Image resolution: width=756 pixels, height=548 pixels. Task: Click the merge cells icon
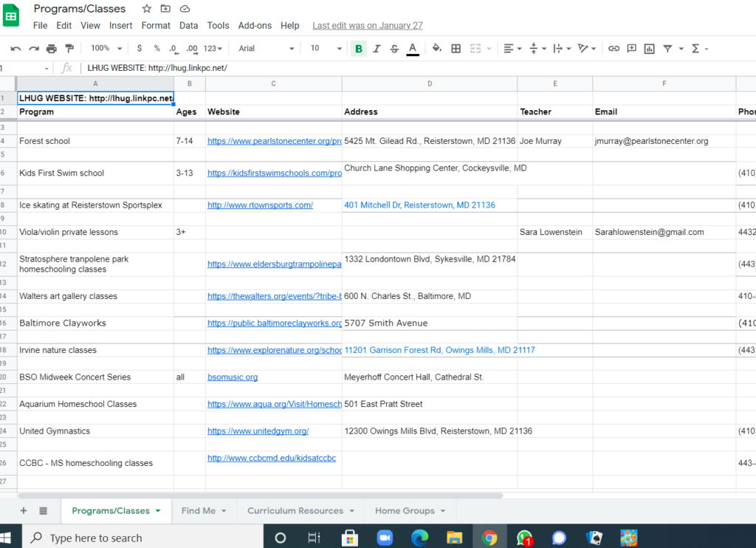pos(475,48)
